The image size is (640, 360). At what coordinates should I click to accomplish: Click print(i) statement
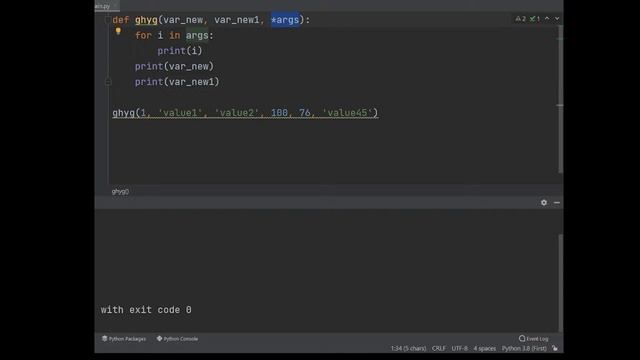pyautogui.click(x=180, y=51)
